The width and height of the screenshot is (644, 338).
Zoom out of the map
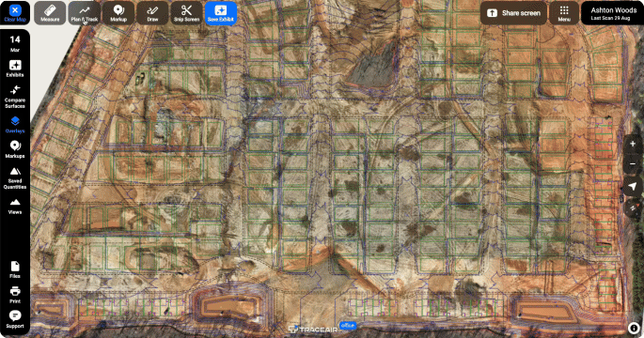(633, 163)
